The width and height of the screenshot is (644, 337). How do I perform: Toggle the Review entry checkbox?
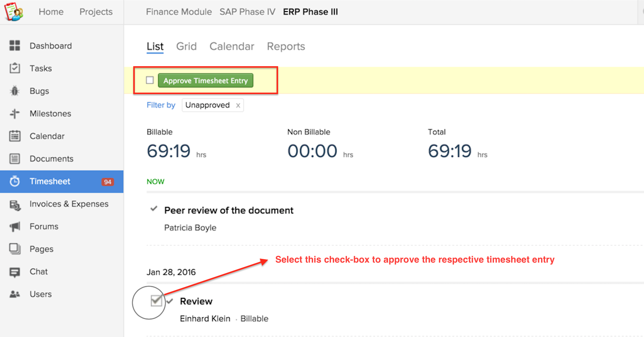tap(156, 300)
